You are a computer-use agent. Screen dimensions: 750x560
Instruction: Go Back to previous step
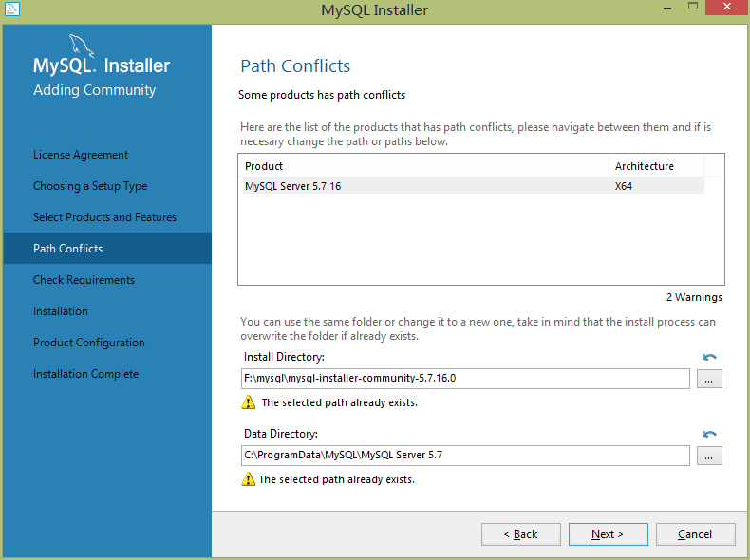[520, 534]
